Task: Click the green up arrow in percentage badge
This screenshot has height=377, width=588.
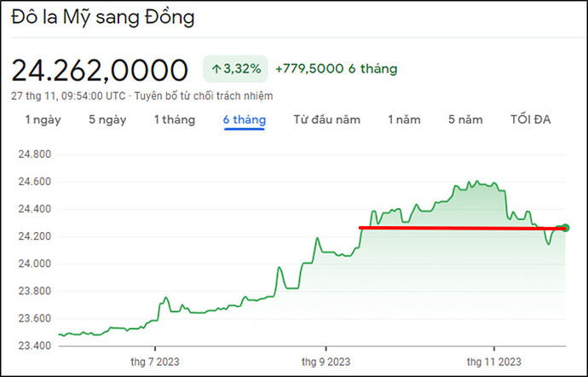Action: point(216,68)
